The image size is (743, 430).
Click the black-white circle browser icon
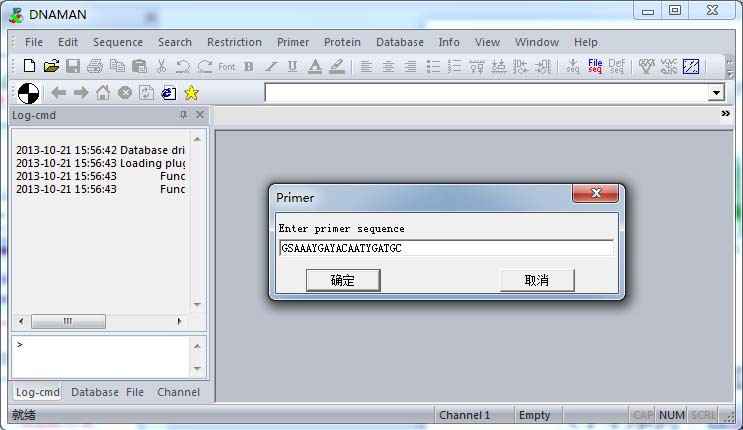28,93
